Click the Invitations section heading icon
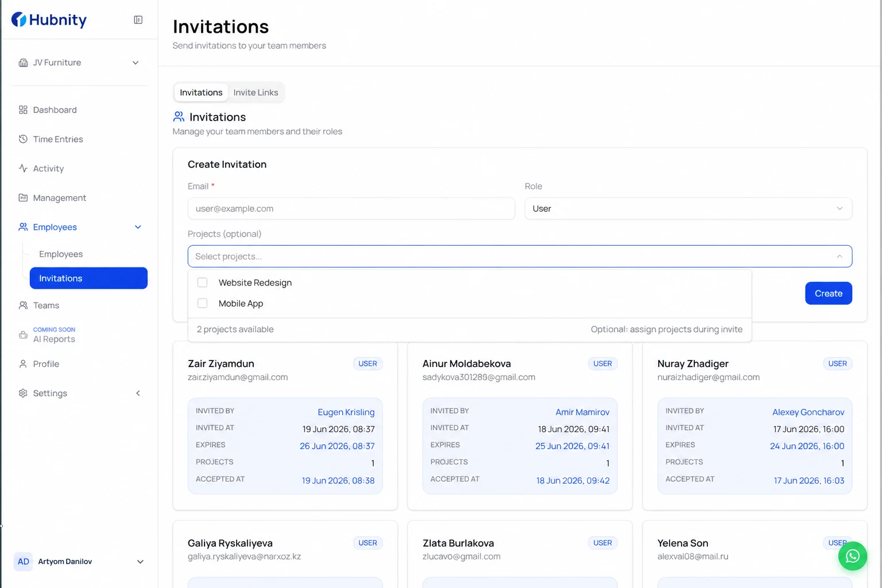Image resolution: width=882 pixels, height=588 pixels. (x=179, y=117)
